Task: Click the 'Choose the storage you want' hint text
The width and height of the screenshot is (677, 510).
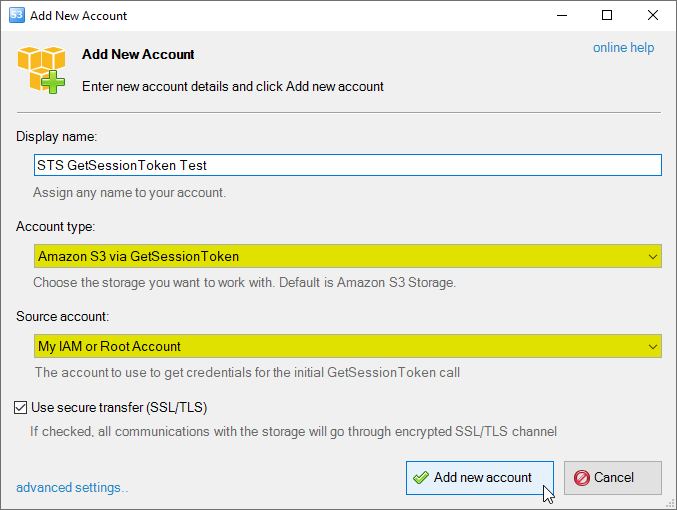Action: coord(244,282)
